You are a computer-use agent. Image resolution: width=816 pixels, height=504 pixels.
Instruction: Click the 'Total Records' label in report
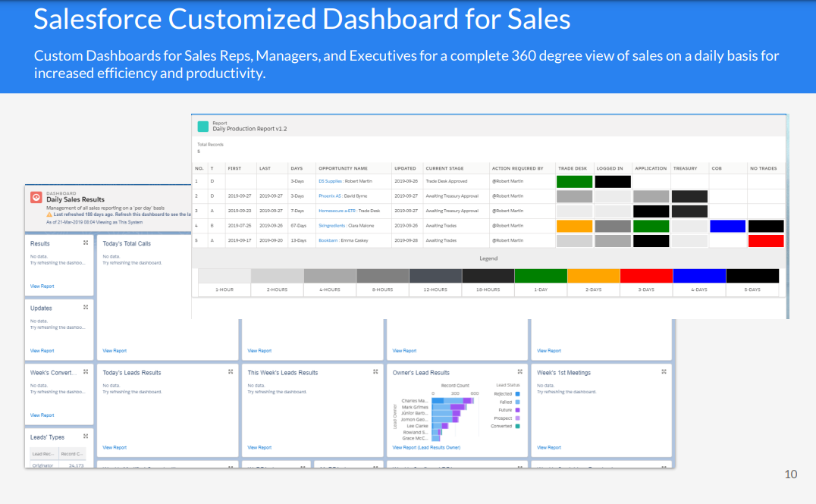[210, 145]
